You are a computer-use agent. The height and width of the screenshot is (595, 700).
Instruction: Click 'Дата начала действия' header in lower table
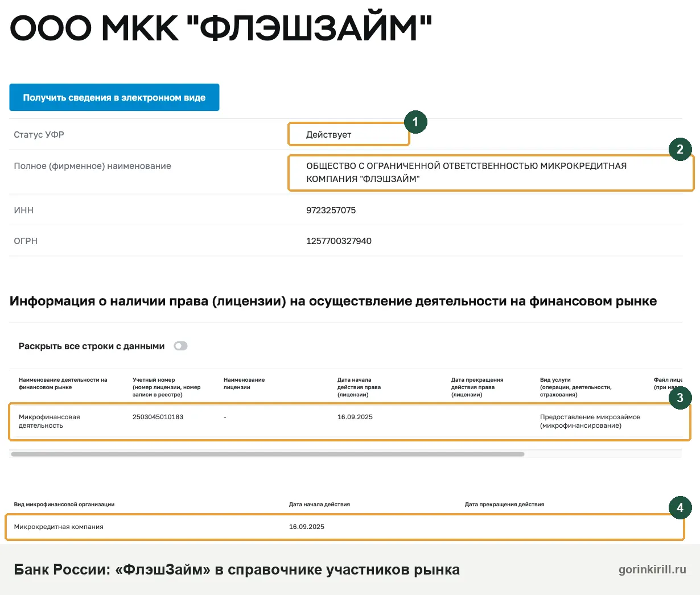[319, 505]
